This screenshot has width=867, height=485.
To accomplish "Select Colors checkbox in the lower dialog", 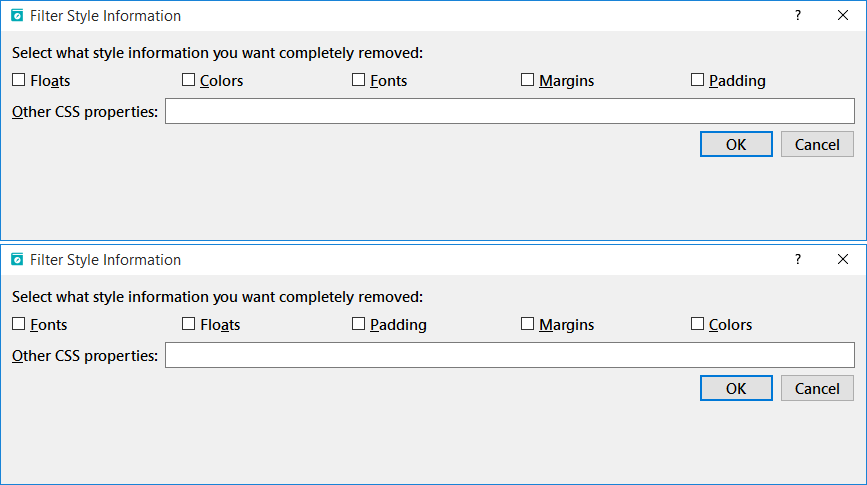I will (698, 324).
